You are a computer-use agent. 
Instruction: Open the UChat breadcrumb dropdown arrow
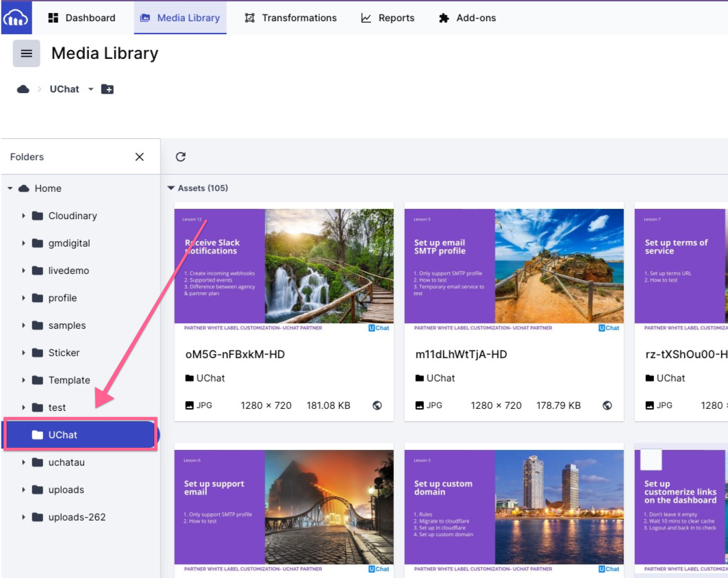pos(90,89)
